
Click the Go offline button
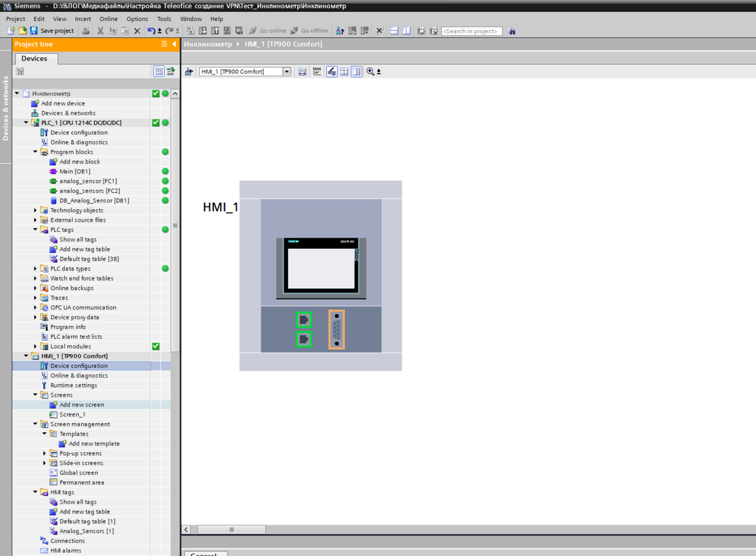(x=309, y=30)
